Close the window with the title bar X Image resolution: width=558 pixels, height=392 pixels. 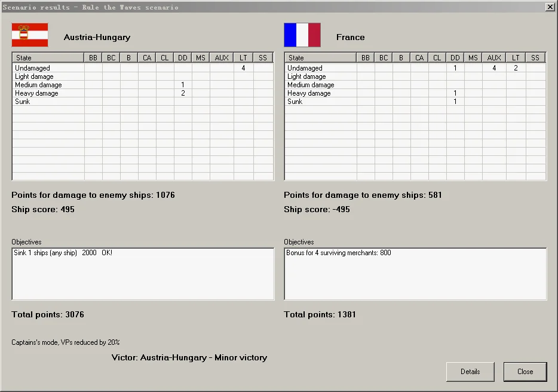(x=550, y=7)
